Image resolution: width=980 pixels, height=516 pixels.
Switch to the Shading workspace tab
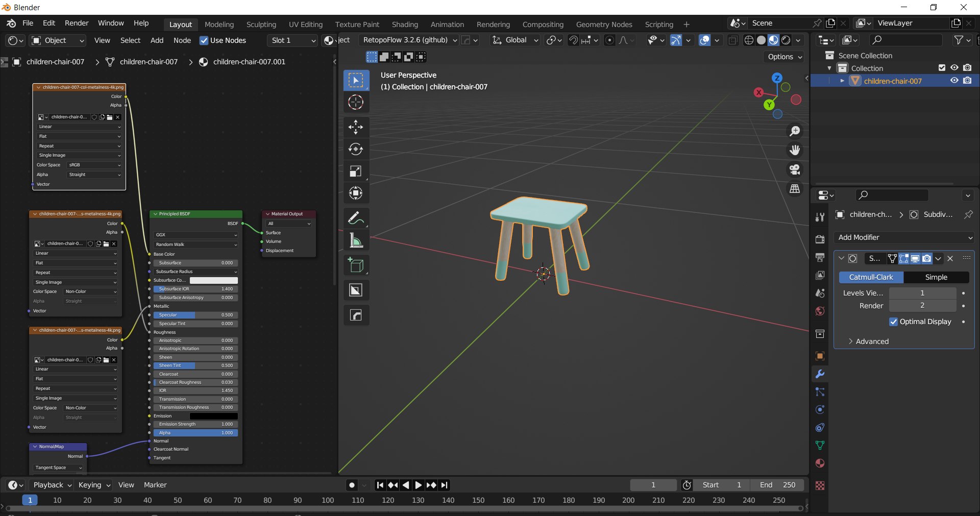click(405, 24)
